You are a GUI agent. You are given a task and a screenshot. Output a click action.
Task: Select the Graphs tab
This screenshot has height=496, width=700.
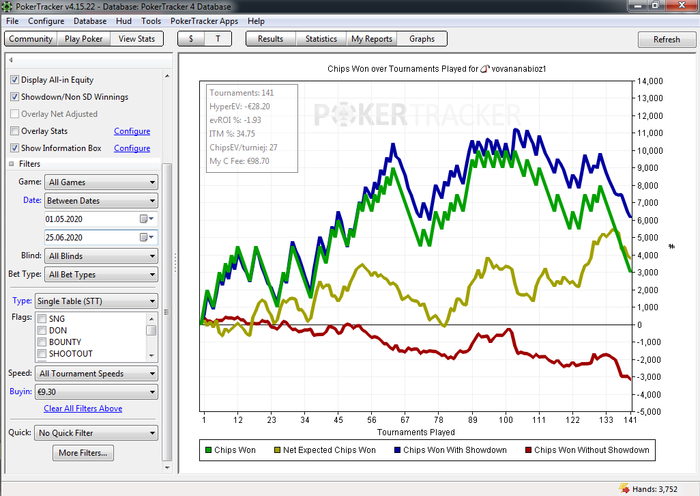(422, 39)
